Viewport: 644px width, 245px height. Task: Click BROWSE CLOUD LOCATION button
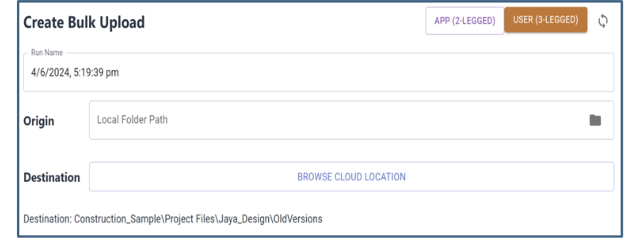(x=352, y=177)
